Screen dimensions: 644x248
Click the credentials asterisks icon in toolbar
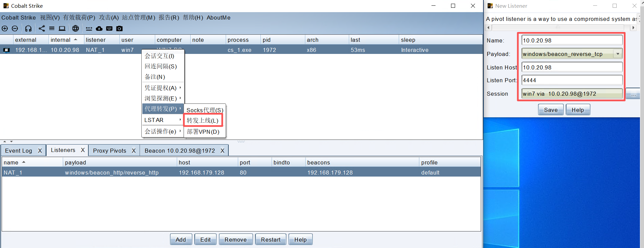[89, 29]
